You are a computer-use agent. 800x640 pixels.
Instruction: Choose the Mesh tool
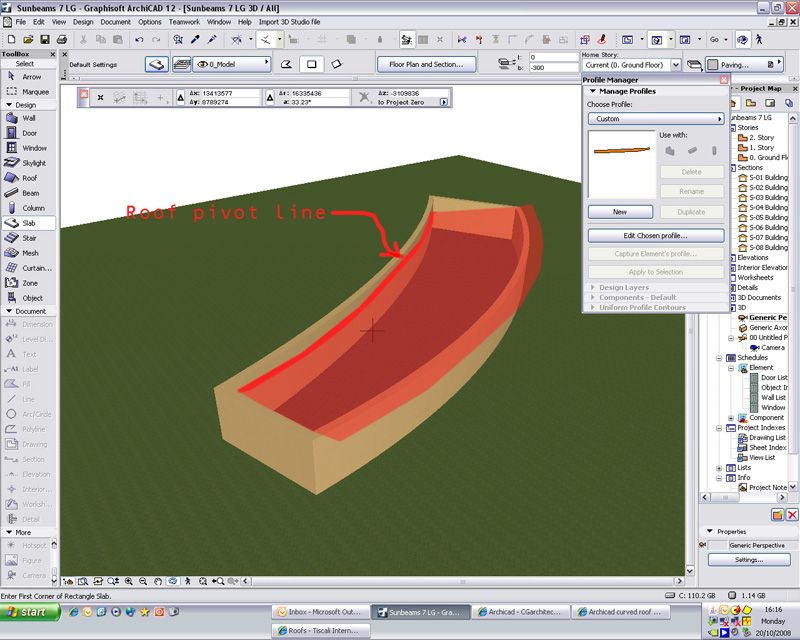(x=28, y=253)
